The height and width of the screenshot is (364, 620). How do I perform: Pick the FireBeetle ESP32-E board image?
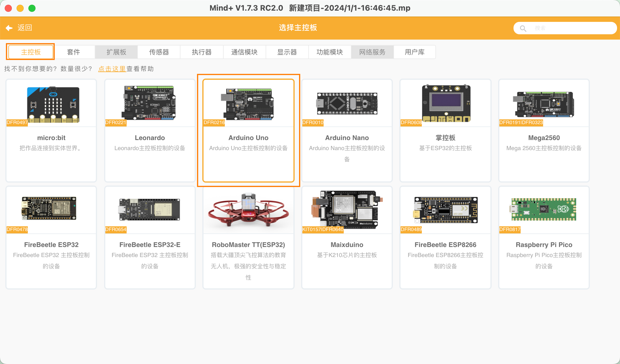(149, 209)
